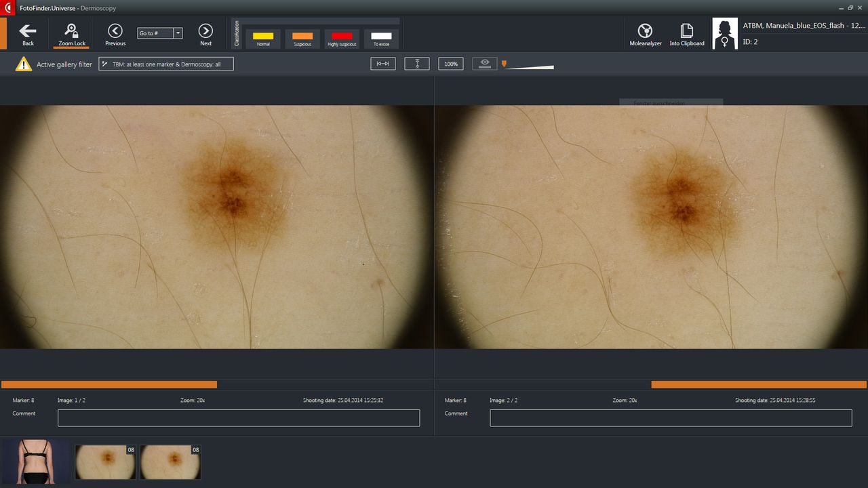
Task: Toggle the eye overlay visibility button
Action: pos(484,64)
